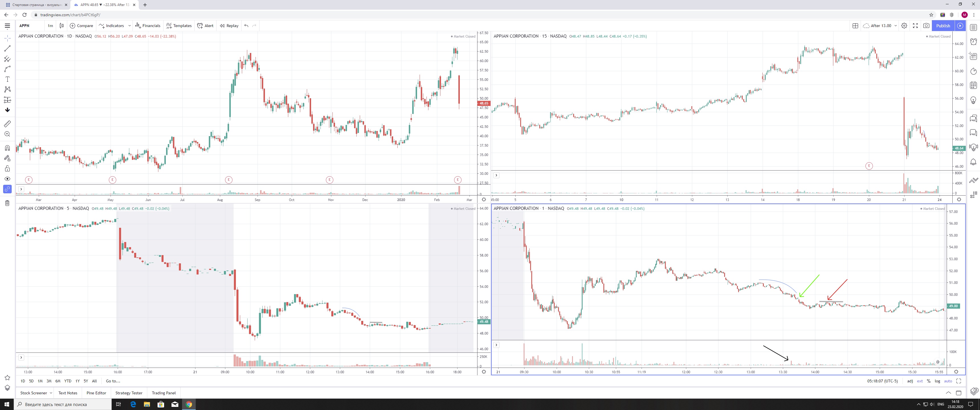Image resolution: width=980 pixels, height=410 pixels.
Task: Toggle hide all drawings eye icon
Action: tap(7, 179)
